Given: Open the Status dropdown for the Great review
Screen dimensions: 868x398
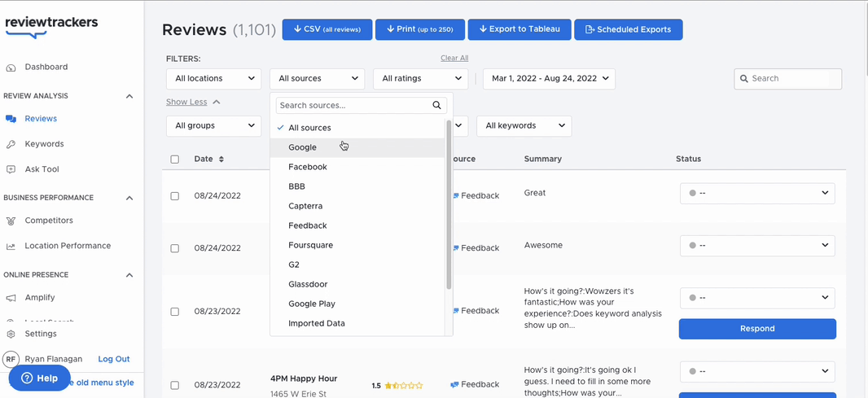Looking at the screenshot, I should click(757, 193).
